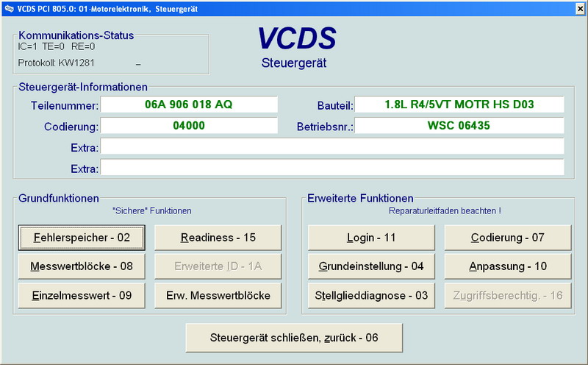The image size is (588, 365).
Task: Click the second empty Extra field
Action: (x=332, y=168)
